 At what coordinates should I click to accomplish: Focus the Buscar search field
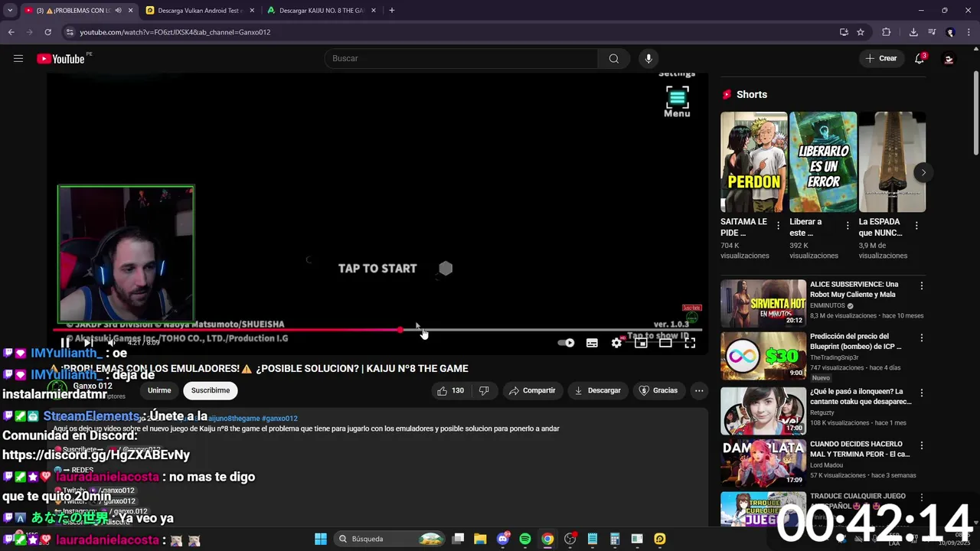tap(462, 59)
